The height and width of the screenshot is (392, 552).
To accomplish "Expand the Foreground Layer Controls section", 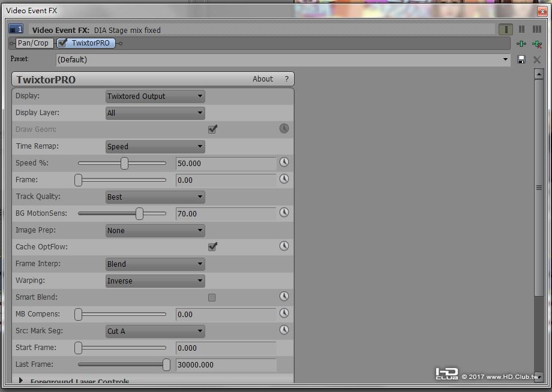I will point(21,381).
